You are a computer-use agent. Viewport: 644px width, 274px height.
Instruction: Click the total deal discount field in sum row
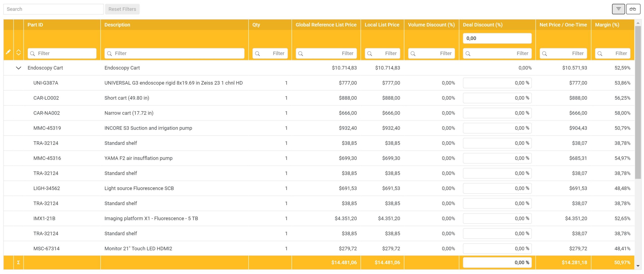coord(497,262)
